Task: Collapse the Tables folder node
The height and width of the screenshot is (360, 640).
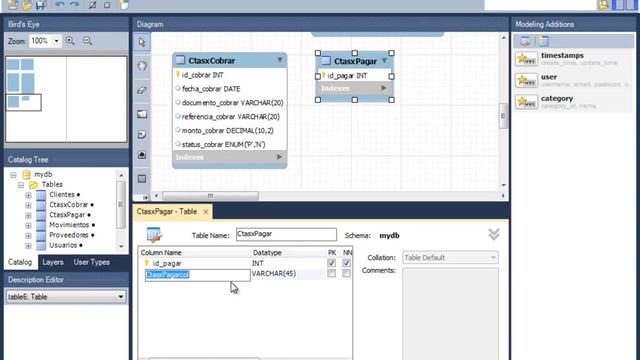Action: [21, 185]
